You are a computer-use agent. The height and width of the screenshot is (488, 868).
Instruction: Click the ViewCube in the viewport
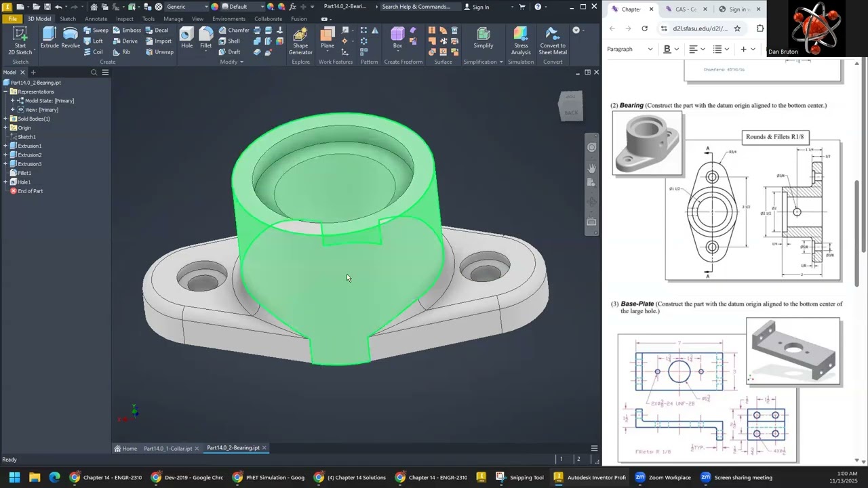(x=570, y=105)
